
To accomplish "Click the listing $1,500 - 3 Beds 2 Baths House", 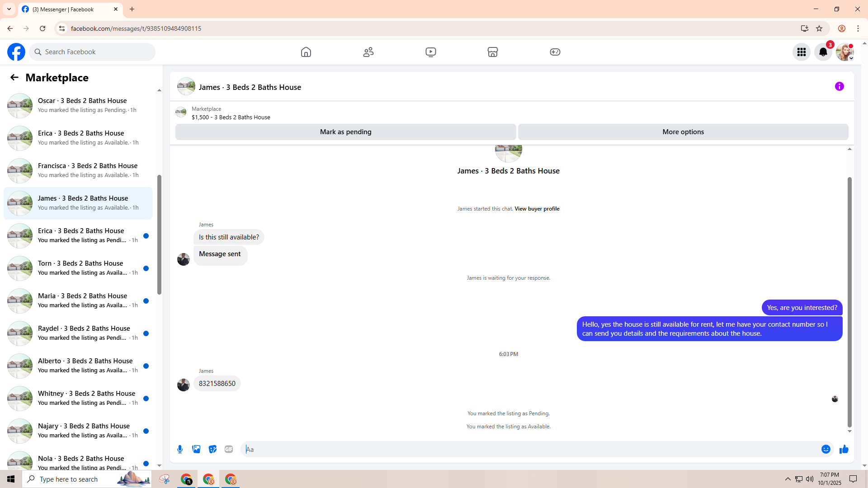I will coord(231,117).
